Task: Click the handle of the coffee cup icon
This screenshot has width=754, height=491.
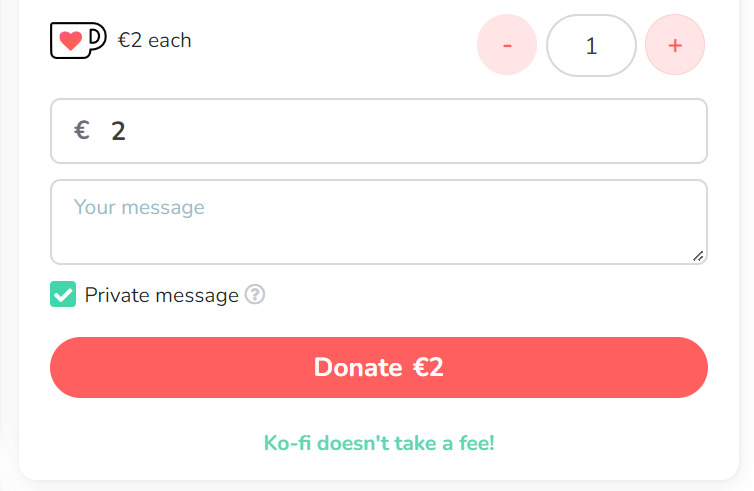Action: click(98, 38)
